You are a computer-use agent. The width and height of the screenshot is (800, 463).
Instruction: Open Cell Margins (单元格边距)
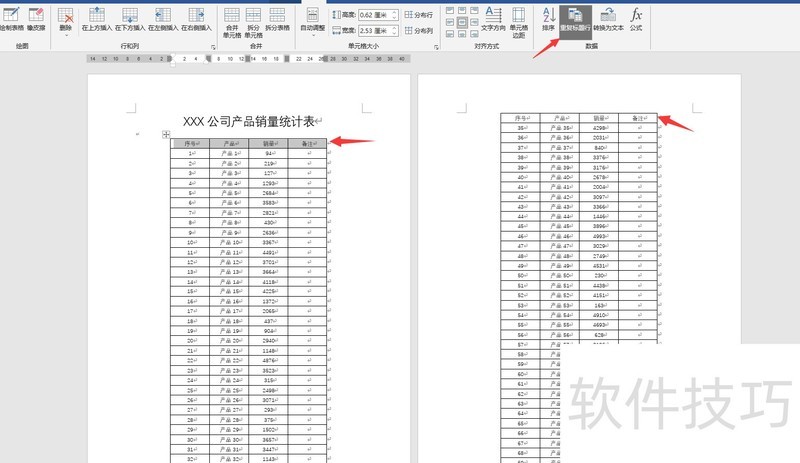(518, 22)
